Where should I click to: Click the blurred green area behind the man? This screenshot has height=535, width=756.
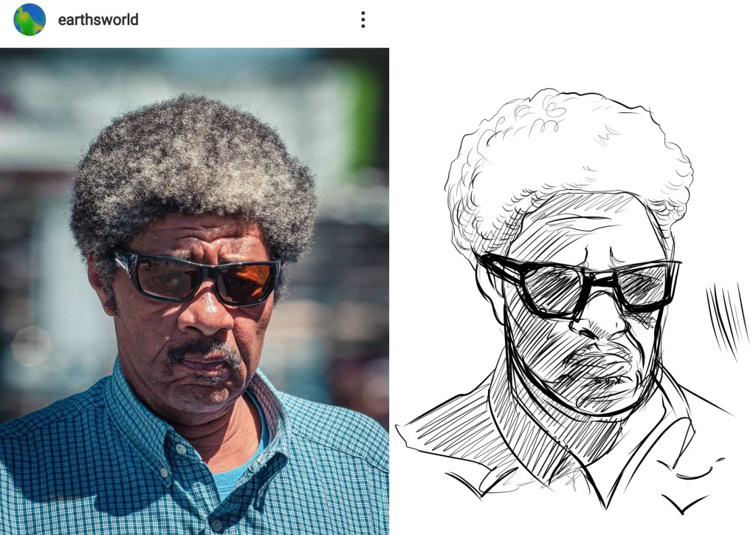[x=362, y=111]
